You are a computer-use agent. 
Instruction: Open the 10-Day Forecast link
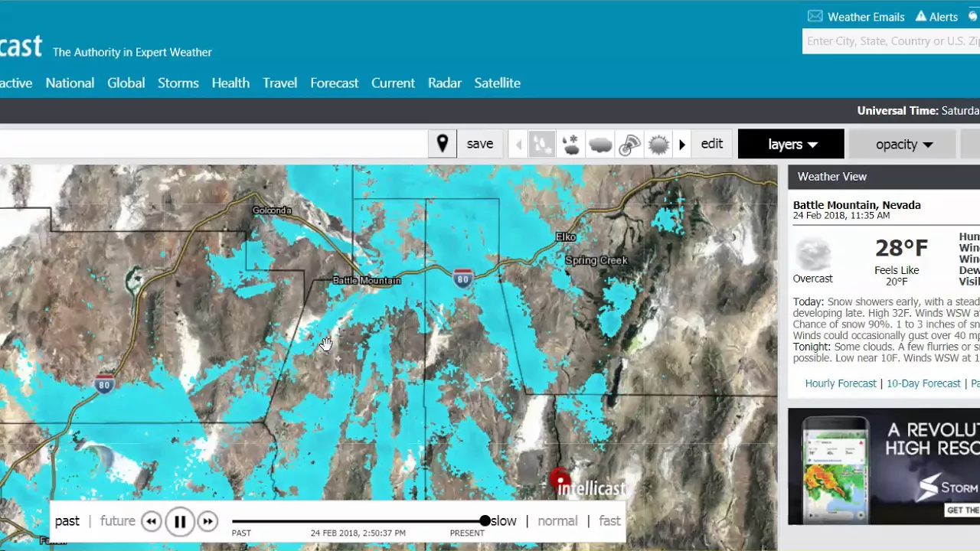coord(923,383)
